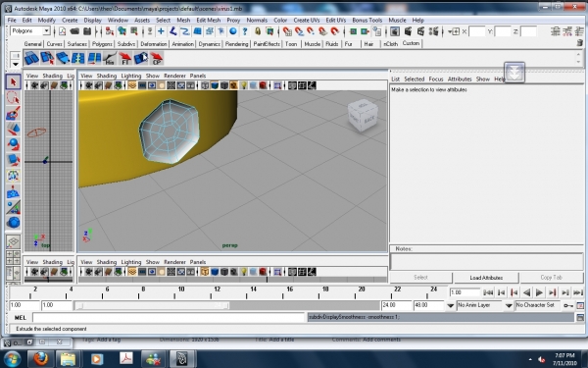Toggle the MEL command language button
The height and width of the screenshot is (368, 588).
click(x=21, y=318)
